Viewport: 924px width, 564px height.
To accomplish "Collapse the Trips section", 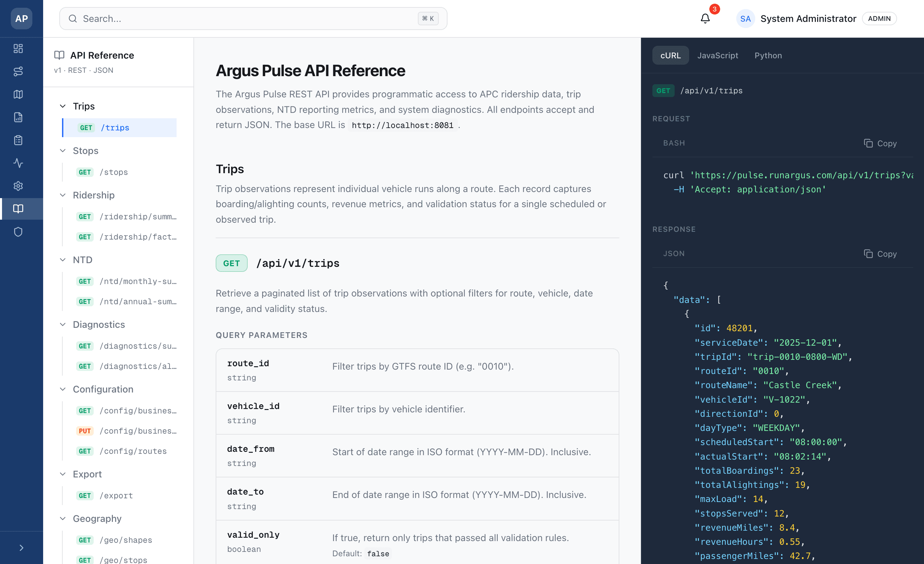I will 63,106.
